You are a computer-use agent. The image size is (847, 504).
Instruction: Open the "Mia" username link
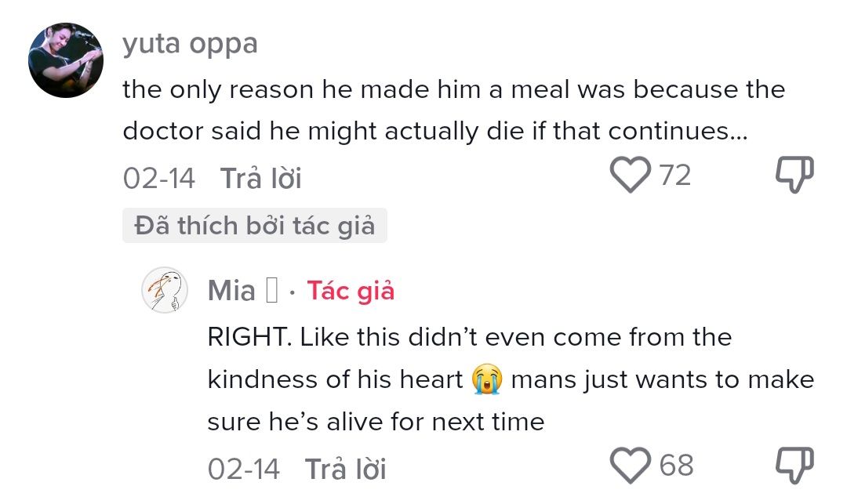[231, 292]
